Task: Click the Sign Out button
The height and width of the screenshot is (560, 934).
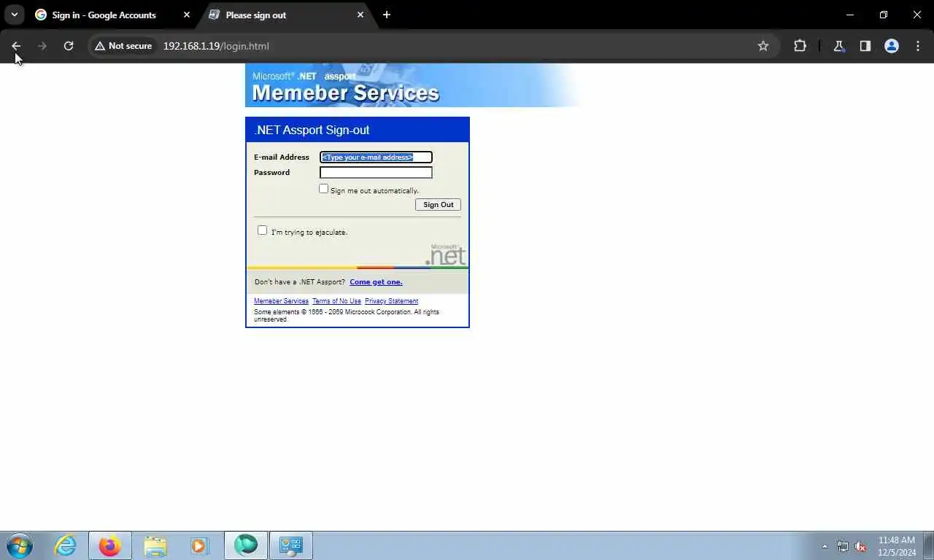Action: tap(439, 205)
